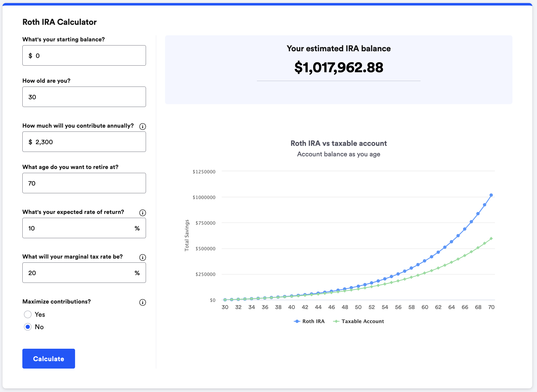
Task: Click info icon next to expected rate of return
Action: [142, 213]
